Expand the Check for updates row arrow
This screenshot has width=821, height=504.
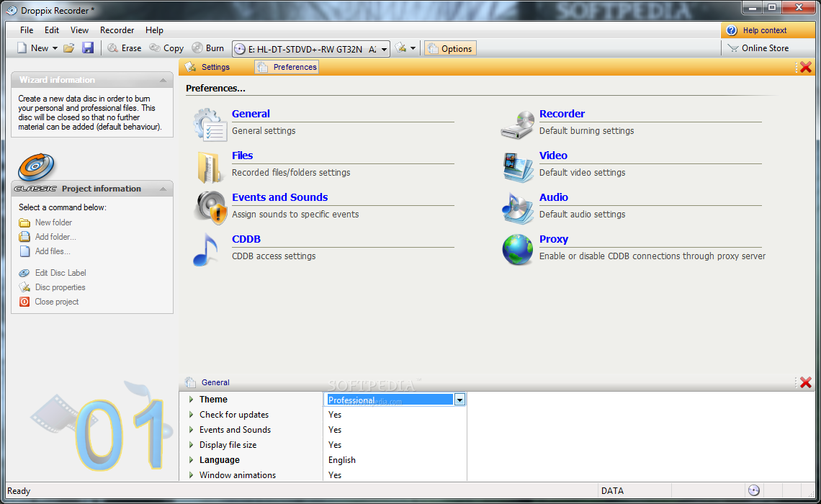(x=191, y=415)
